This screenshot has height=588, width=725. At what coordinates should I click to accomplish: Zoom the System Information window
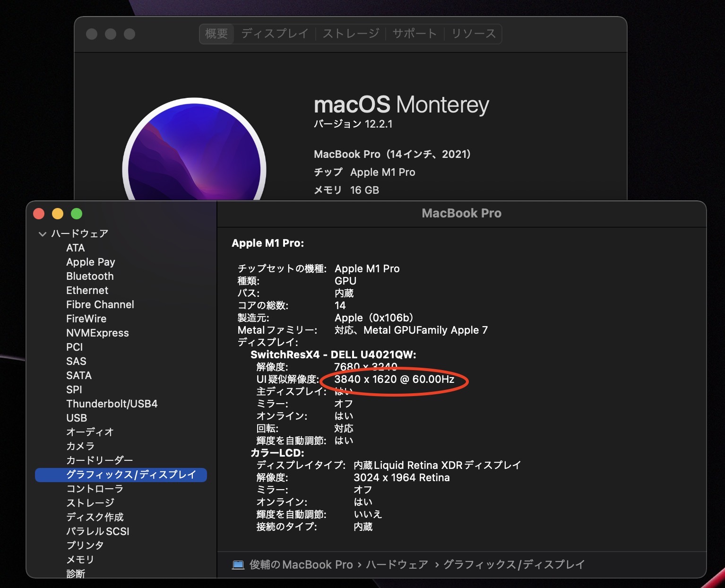(77, 214)
